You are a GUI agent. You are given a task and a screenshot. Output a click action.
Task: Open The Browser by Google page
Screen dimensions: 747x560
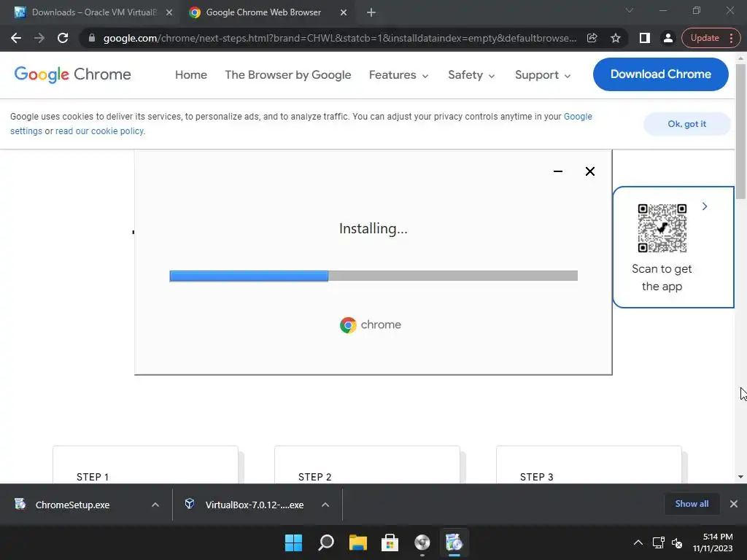click(287, 75)
